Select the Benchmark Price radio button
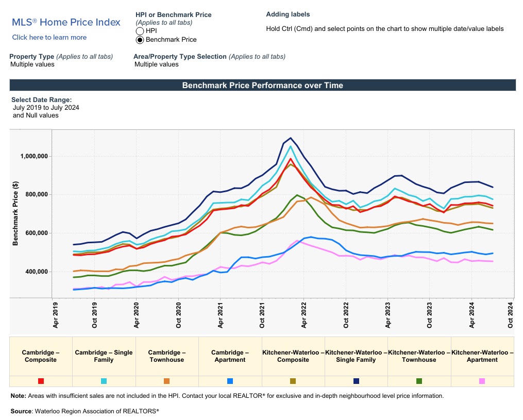The height and width of the screenshot is (420, 523). (x=140, y=40)
